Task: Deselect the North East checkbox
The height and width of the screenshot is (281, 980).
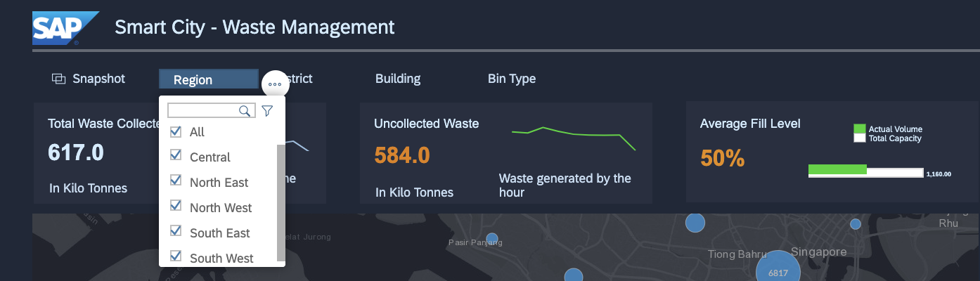Action: tap(176, 182)
